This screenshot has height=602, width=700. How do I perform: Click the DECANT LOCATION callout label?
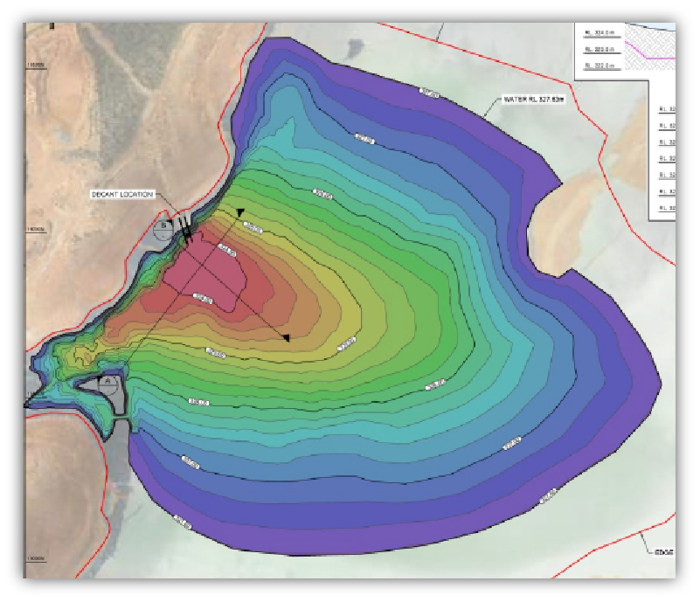[122, 194]
